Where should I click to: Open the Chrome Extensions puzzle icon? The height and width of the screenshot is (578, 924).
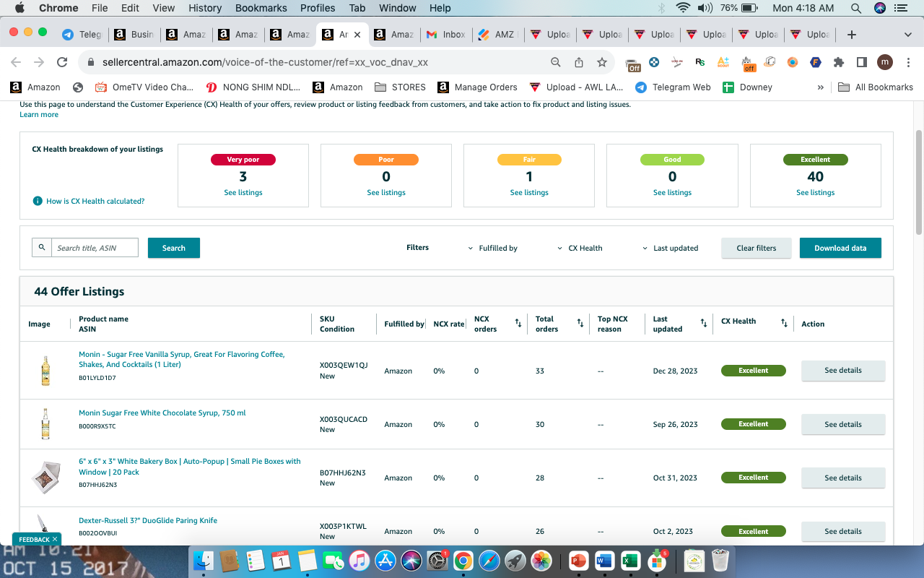point(839,62)
